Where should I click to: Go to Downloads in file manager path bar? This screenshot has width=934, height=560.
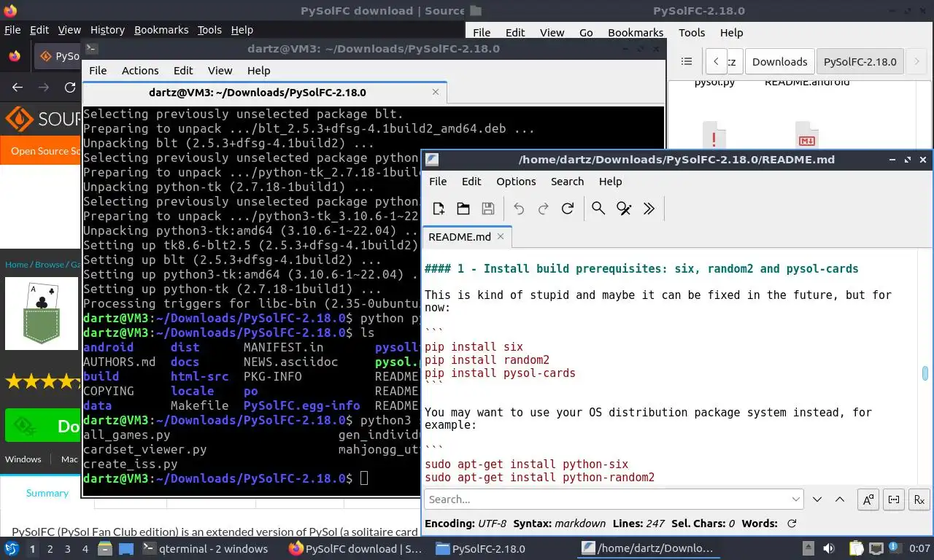779,62
